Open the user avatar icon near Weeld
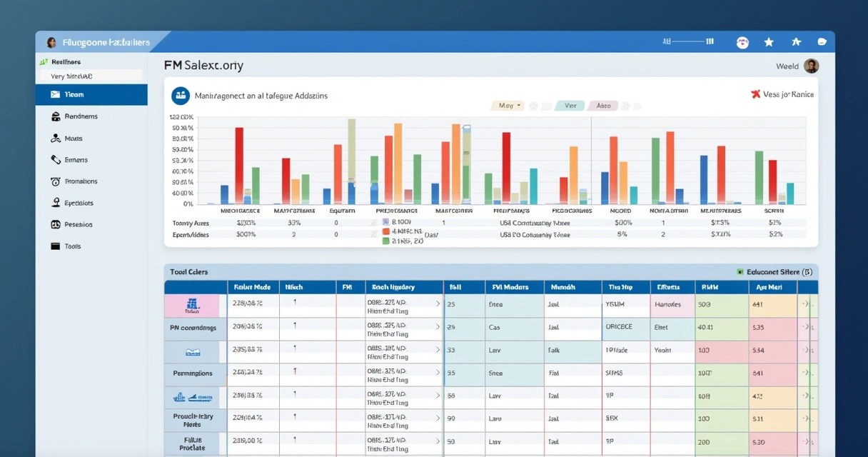The width and height of the screenshot is (868, 457). (812, 66)
